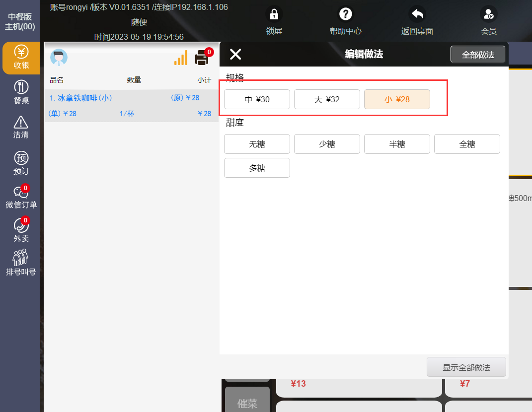Click the cashier avatar icon
532x412 pixels.
tap(59, 58)
